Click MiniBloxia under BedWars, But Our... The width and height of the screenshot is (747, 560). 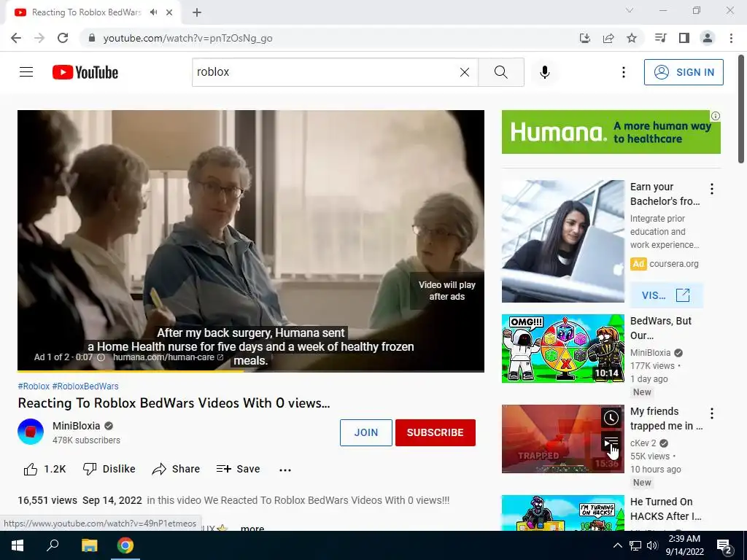coord(650,353)
